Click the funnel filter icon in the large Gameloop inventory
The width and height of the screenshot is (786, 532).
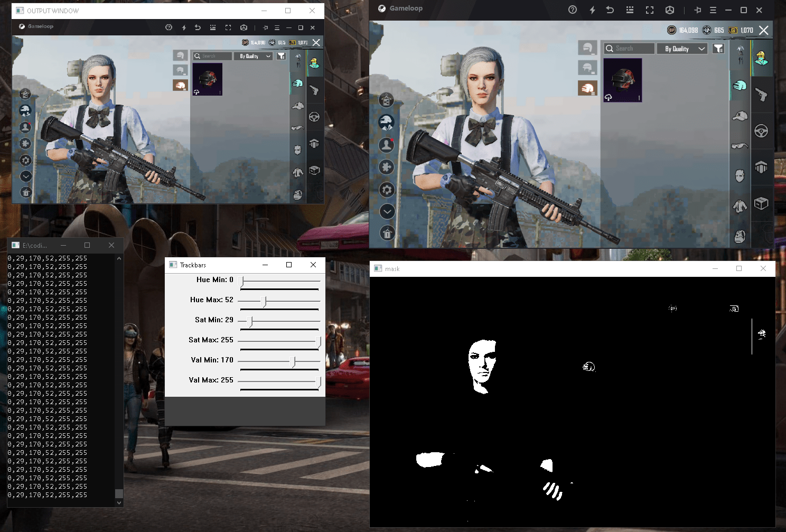(718, 49)
